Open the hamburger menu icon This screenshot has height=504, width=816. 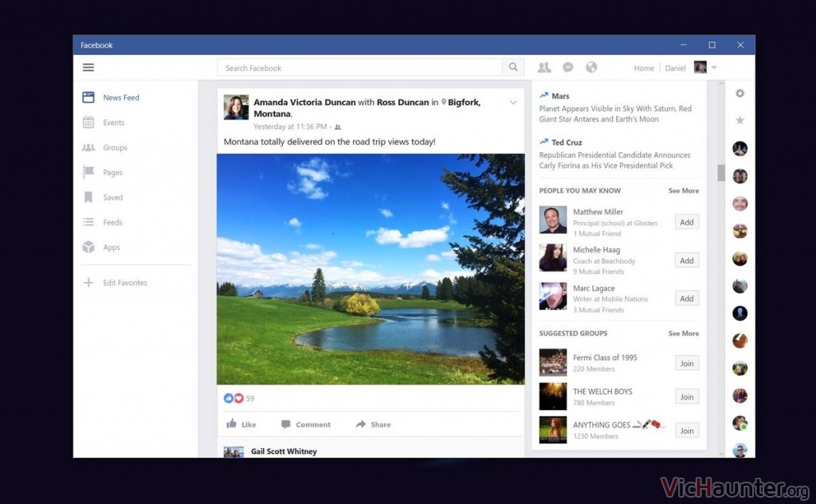[x=88, y=67]
